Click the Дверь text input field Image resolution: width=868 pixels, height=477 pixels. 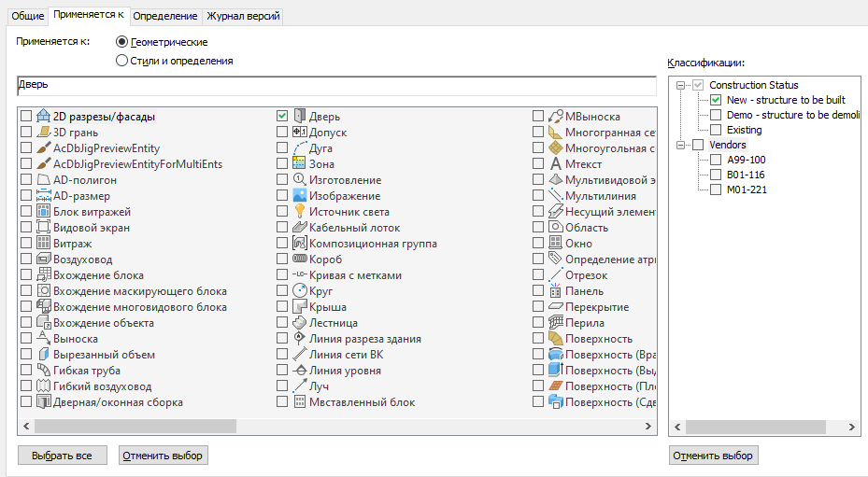pos(336,86)
